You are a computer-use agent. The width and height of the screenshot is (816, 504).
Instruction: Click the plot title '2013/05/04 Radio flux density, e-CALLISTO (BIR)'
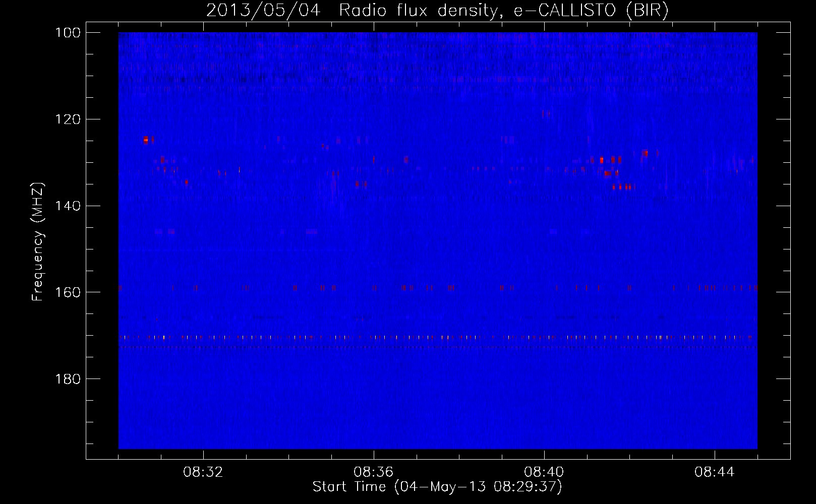coord(437,10)
